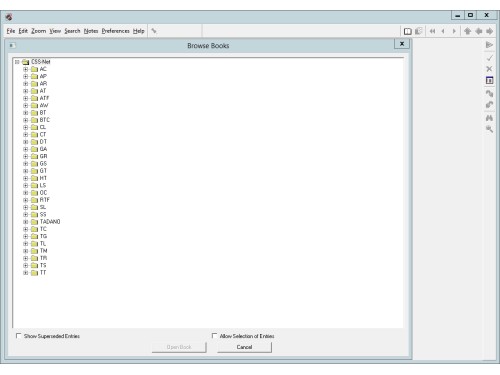500x375 pixels.
Task: Click the binoculars find icon in sidebar
Action: [x=489, y=118]
